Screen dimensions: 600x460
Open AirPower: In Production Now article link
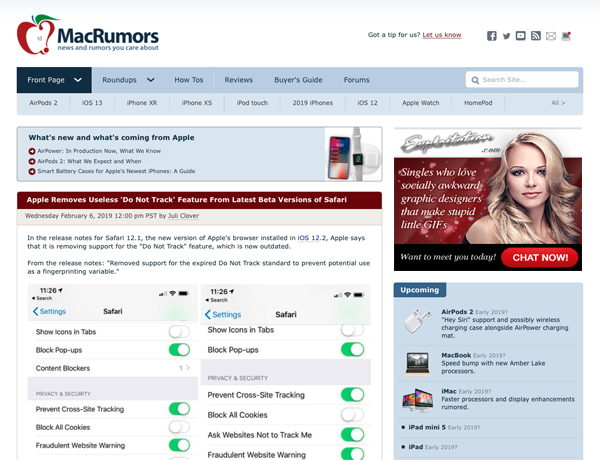point(99,151)
